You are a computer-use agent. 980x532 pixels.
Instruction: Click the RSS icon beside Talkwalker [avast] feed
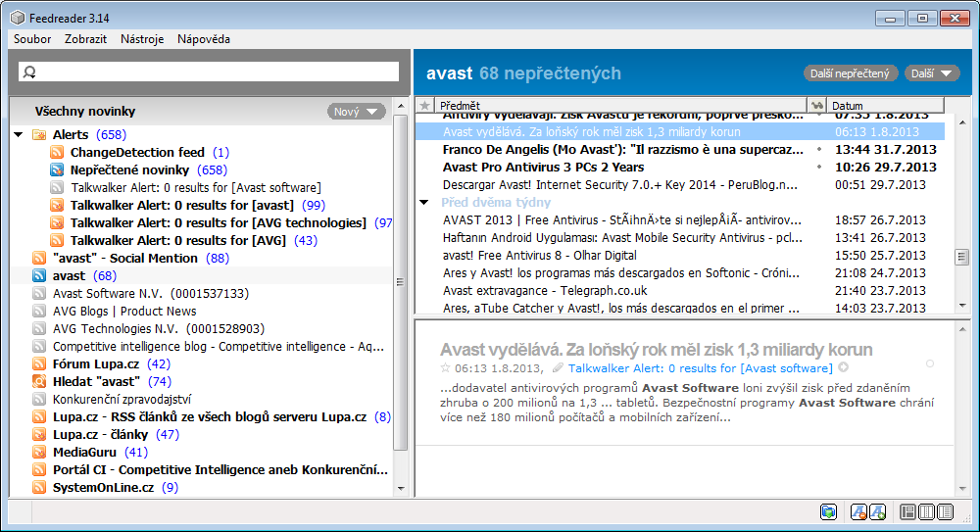pyautogui.click(x=57, y=205)
